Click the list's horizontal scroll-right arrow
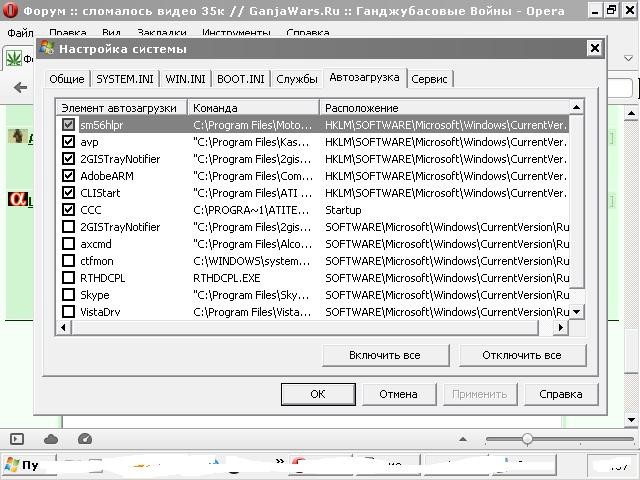Image resolution: width=640 pixels, height=480 pixels. 561,327
